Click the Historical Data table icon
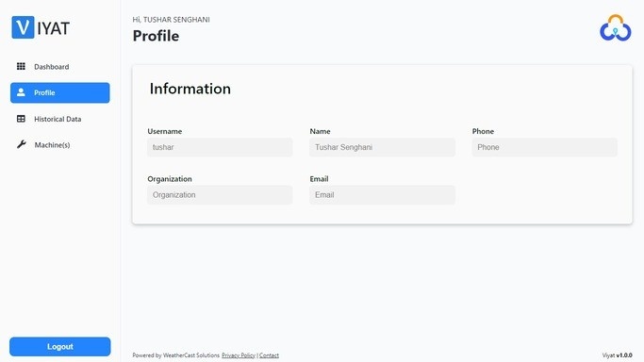This screenshot has height=362, width=644. 21,119
